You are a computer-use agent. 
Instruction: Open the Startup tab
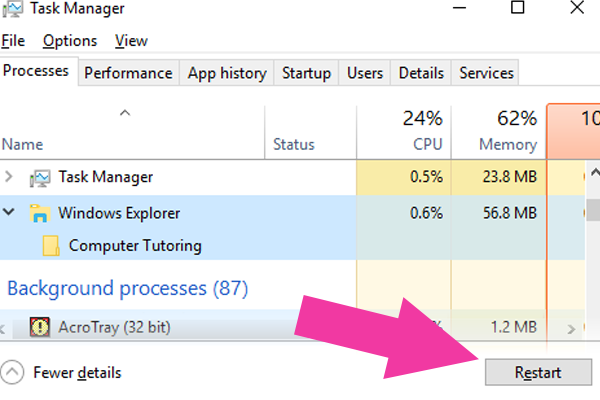point(307,73)
